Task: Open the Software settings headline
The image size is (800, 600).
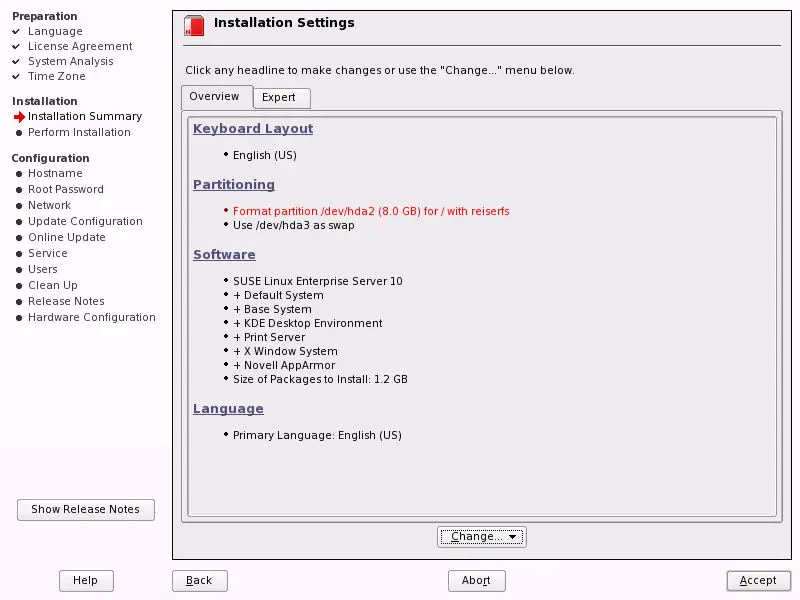Action: click(x=224, y=254)
